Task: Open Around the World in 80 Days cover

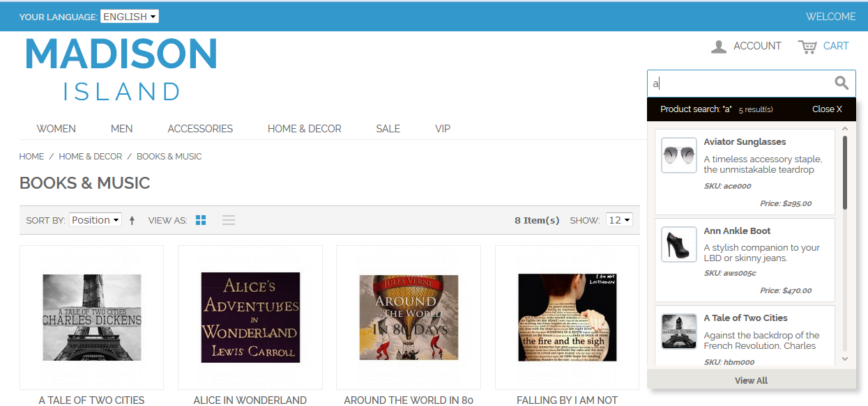Action: [x=409, y=317]
